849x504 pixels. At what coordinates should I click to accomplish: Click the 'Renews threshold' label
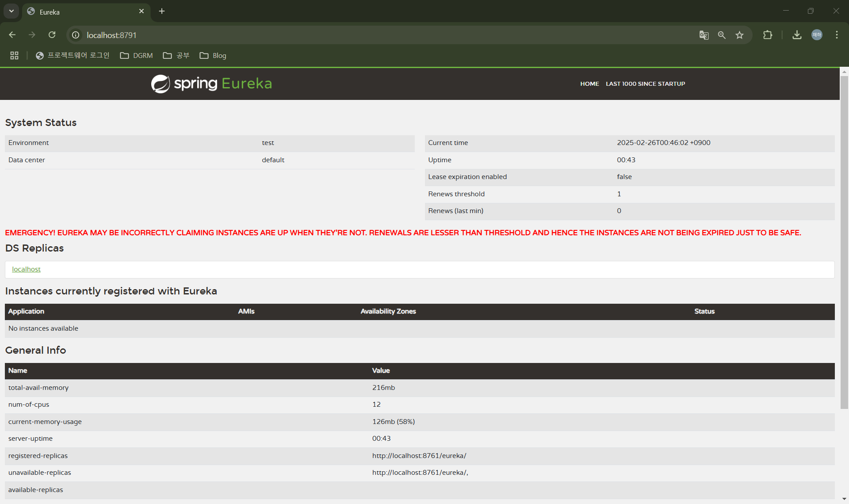[456, 194]
